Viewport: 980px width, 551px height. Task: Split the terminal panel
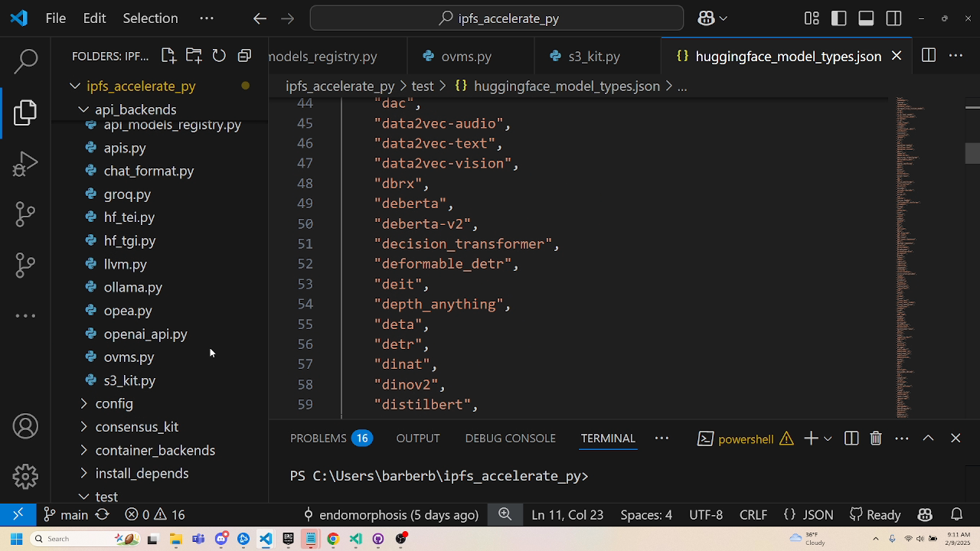pyautogui.click(x=851, y=439)
